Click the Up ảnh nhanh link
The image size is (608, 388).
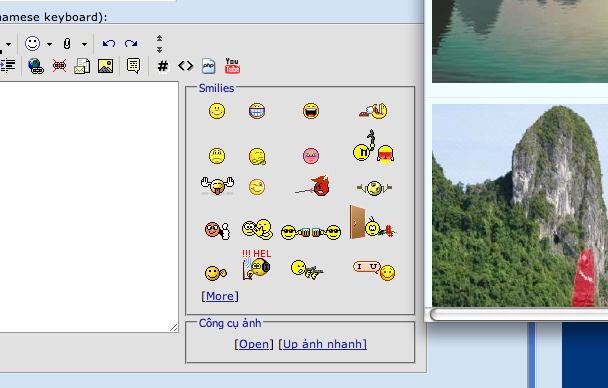pyautogui.click(x=323, y=344)
